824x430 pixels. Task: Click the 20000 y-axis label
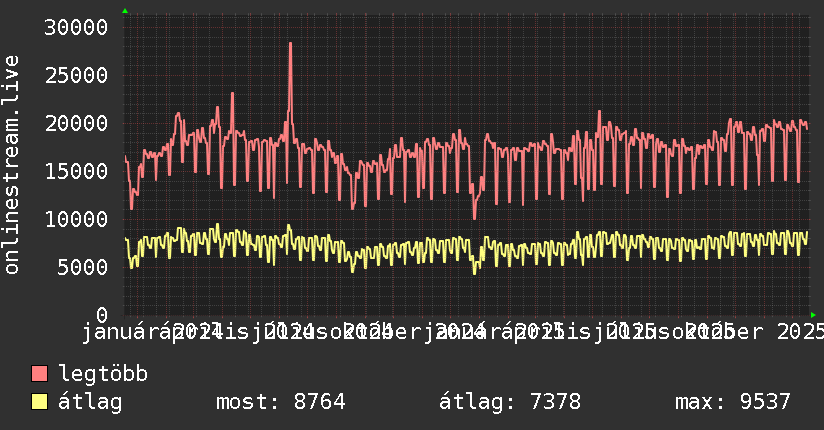click(x=76, y=124)
